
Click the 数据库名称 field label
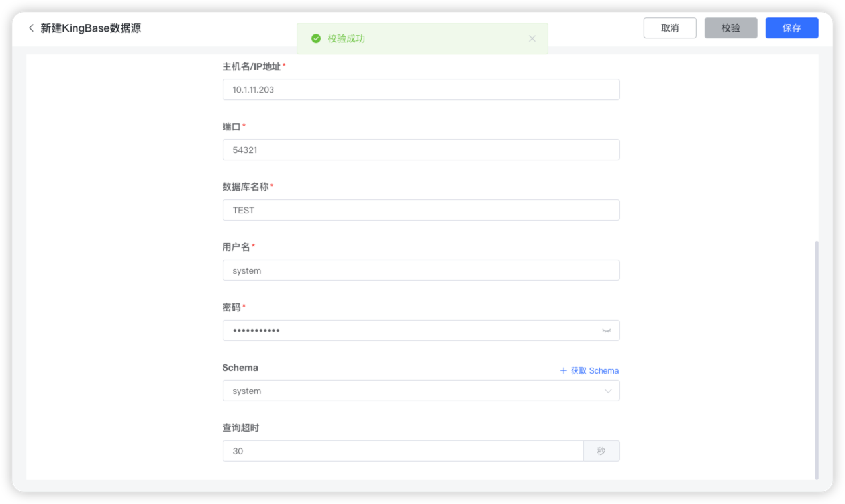click(246, 187)
